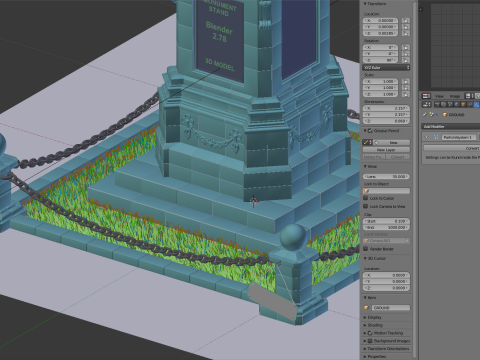Click the particle modifier Convert button
480x360 pixels.
tap(452, 148)
